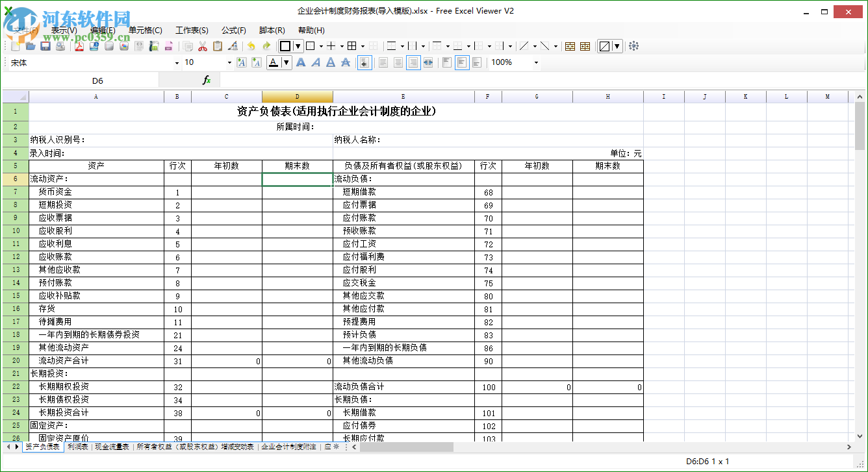Toggle bold formatting
Viewport: 868px width, 472px height.
tap(301, 62)
